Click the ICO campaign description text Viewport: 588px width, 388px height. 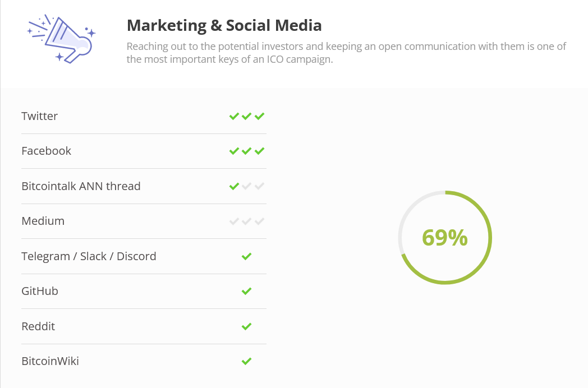(346, 53)
